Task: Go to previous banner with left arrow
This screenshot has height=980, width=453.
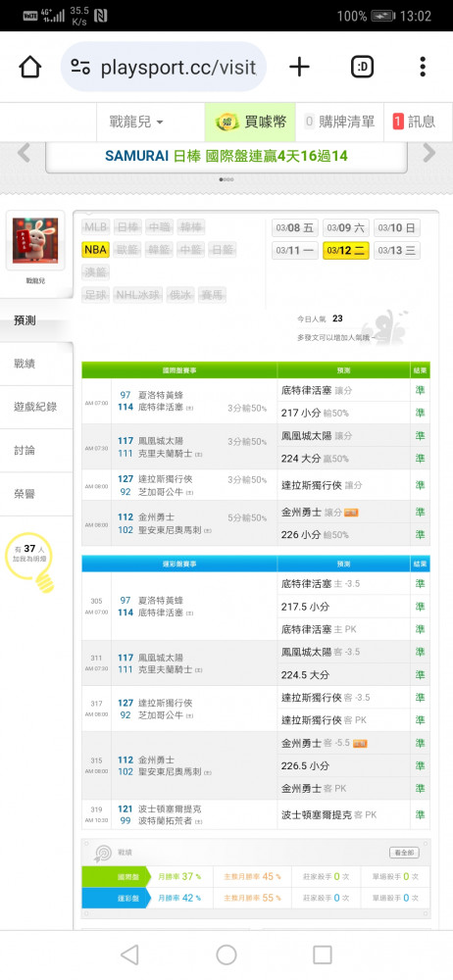Action: tap(24, 153)
